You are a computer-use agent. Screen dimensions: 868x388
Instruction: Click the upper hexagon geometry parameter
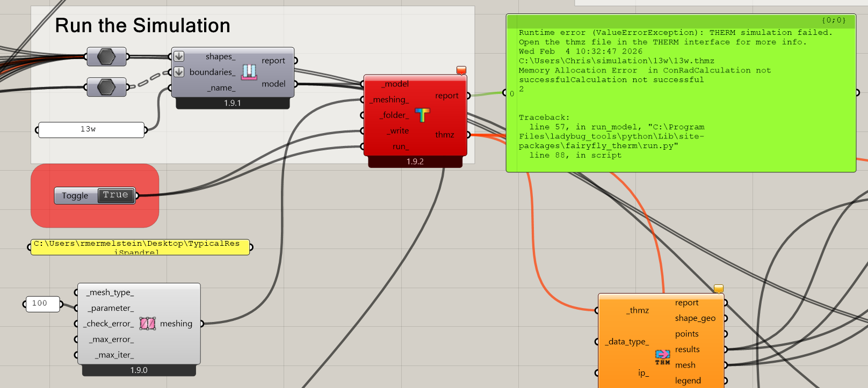[x=106, y=56]
